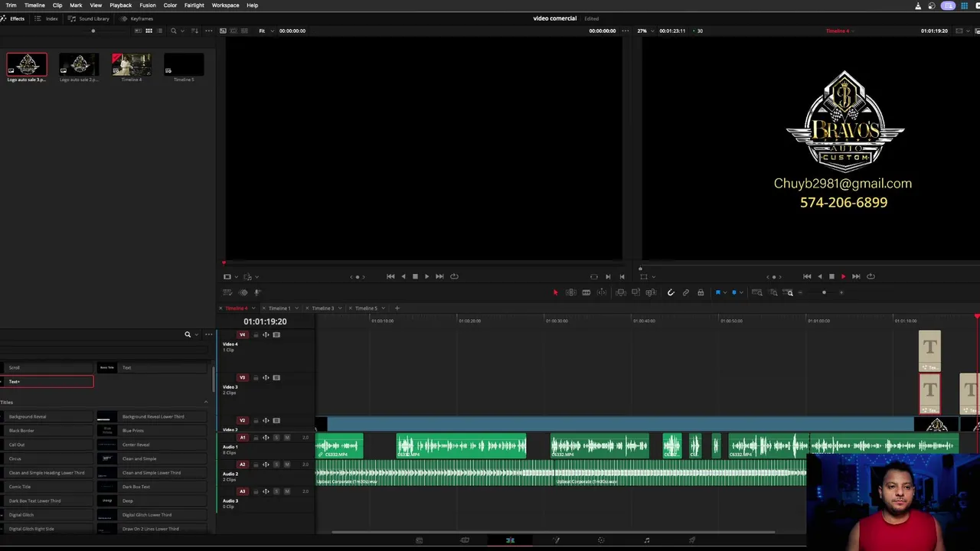Select the Trim Edit Mode tool

(x=570, y=292)
